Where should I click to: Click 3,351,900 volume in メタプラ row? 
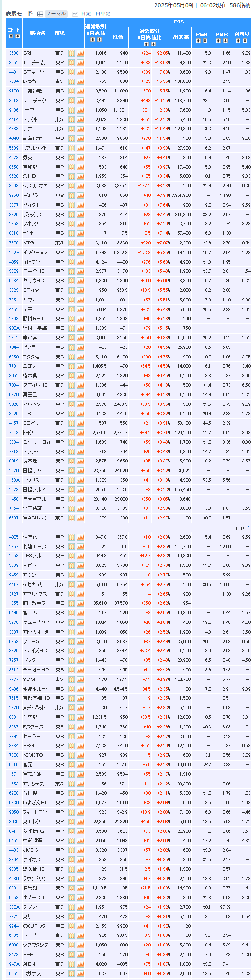(180, 196)
